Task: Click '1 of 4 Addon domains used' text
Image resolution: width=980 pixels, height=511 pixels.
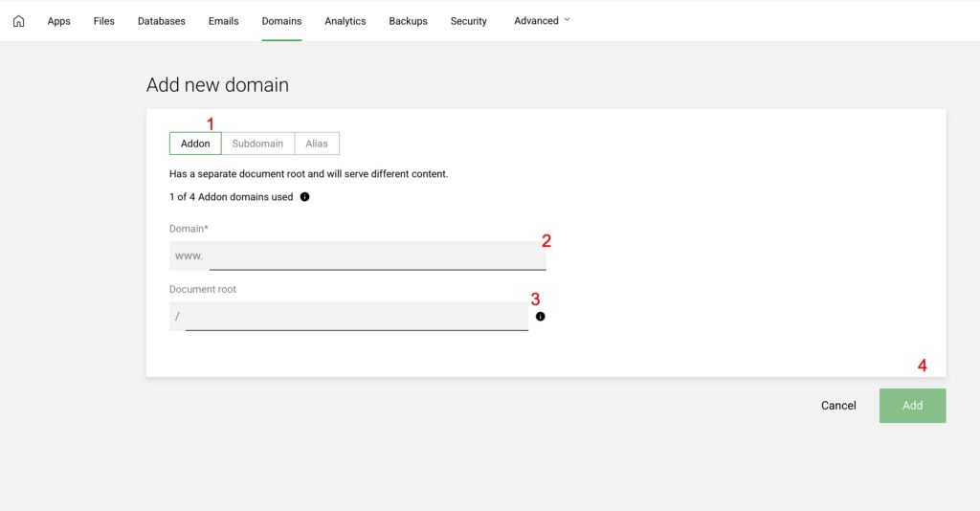Action: tap(232, 197)
